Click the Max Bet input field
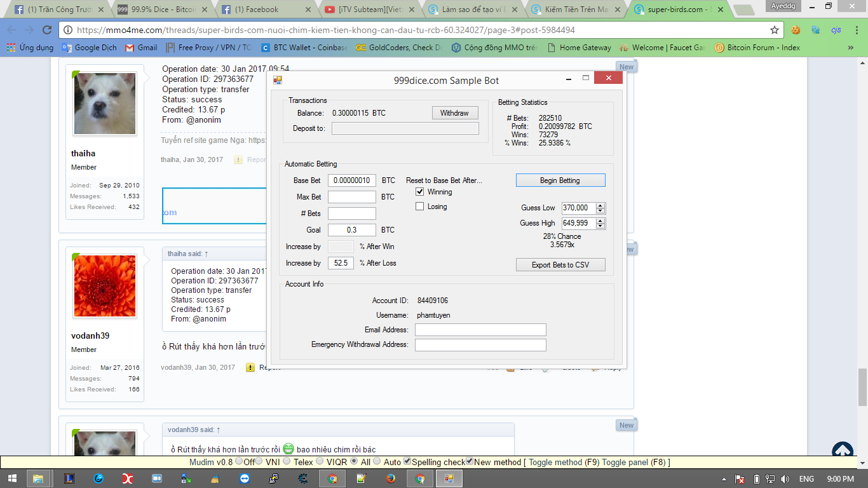868x488 pixels. point(352,197)
